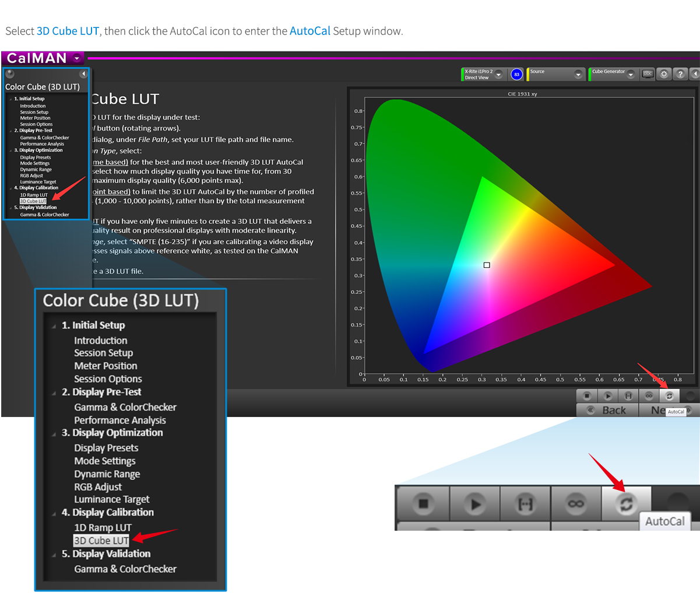Screen dimensions: 700x606
Task: Click the Read Series bracket icon in the CalMAN toolbar
Action: [x=628, y=395]
